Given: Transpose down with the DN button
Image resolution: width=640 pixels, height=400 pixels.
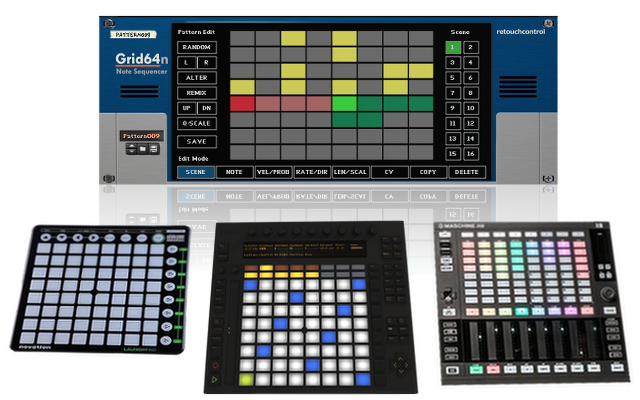Looking at the screenshot, I should [x=207, y=108].
